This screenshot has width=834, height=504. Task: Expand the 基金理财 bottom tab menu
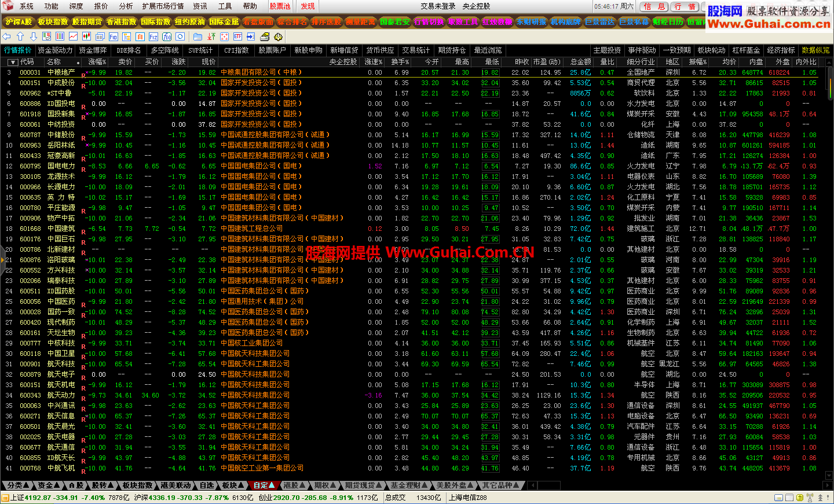[x=409, y=485]
